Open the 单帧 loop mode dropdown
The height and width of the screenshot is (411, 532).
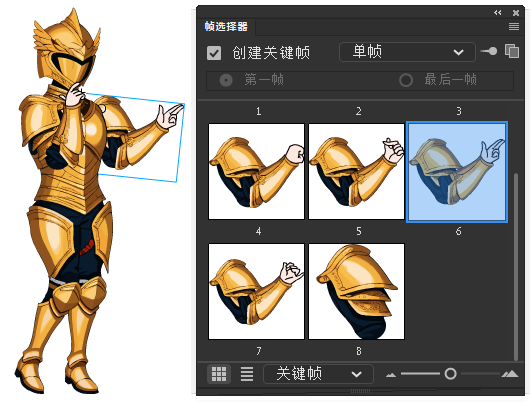tap(407, 52)
